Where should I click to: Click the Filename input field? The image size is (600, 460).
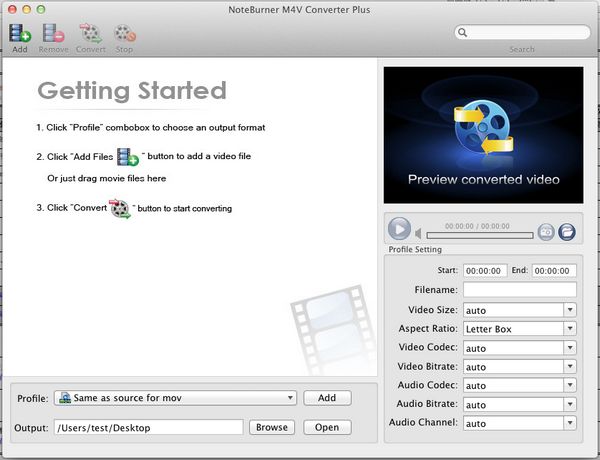[520, 290]
